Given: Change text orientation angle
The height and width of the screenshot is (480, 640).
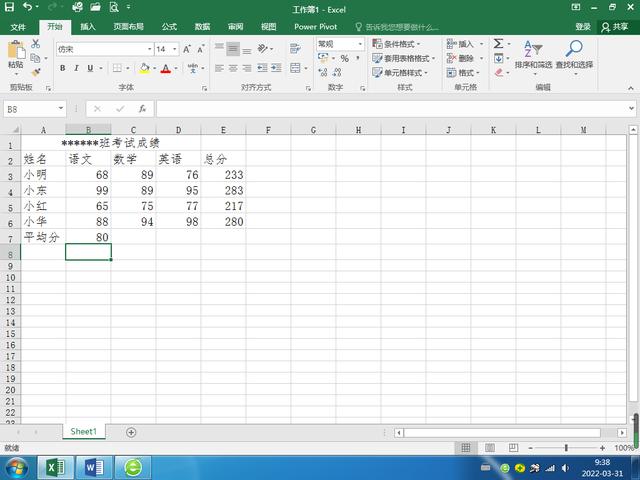Looking at the screenshot, I should pos(262,49).
